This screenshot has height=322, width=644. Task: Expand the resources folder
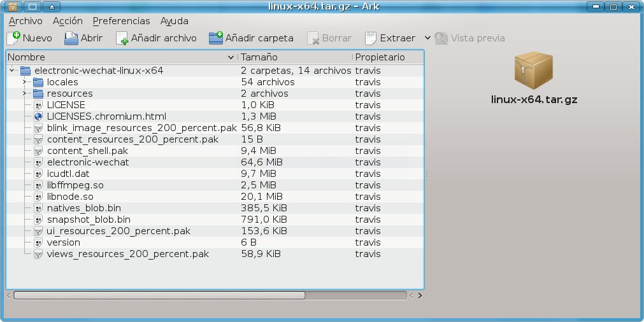[25, 94]
